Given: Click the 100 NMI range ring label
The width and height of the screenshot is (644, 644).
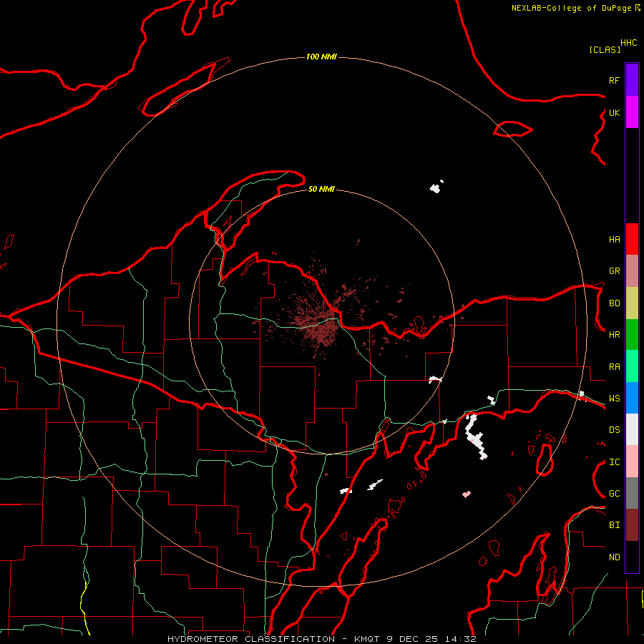Looking at the screenshot, I should tap(321, 57).
